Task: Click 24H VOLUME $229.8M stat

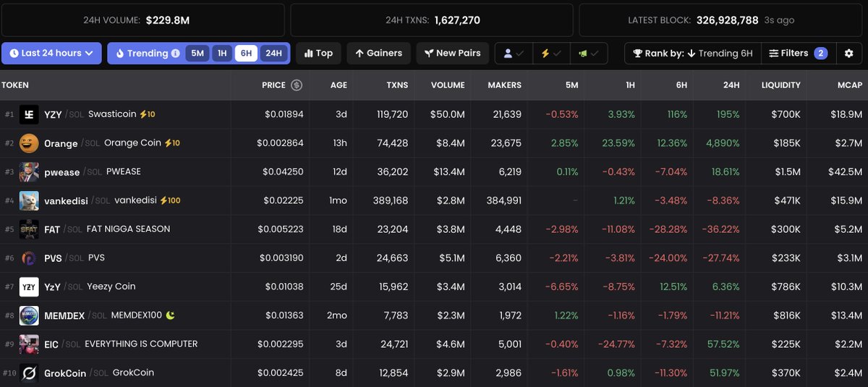Action: tap(136, 20)
